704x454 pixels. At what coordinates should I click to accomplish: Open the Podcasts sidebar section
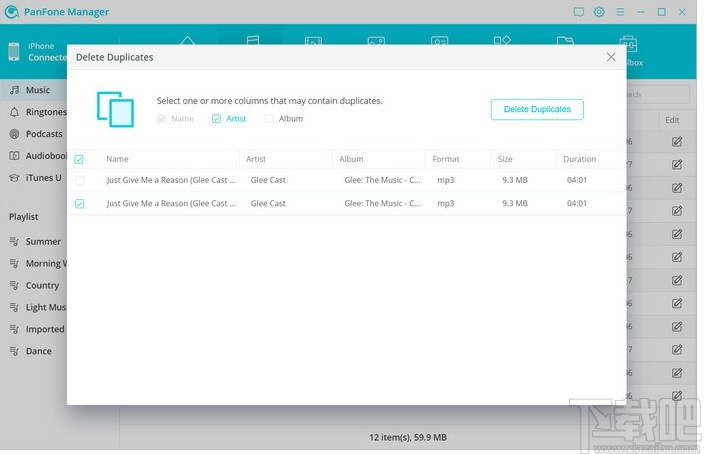pyautogui.click(x=34, y=134)
